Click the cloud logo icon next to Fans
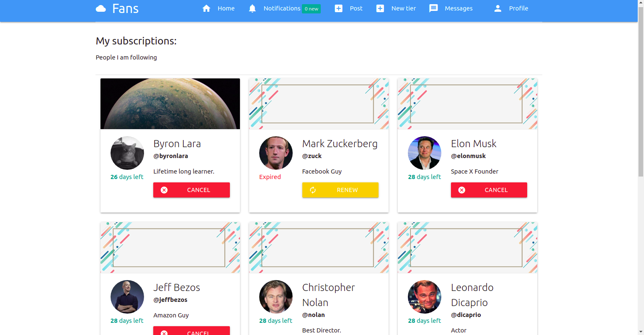This screenshot has height=335, width=644. point(101,8)
